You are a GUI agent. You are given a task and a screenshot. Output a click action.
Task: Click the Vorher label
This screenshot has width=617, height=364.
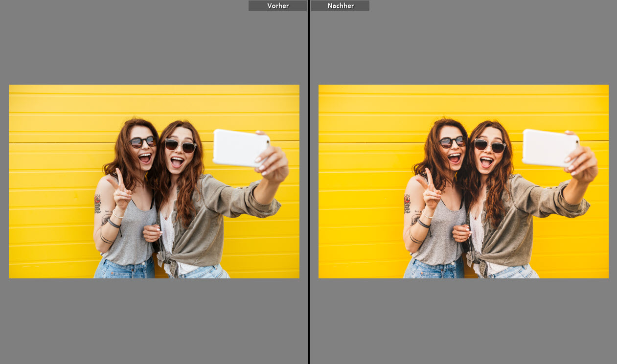click(x=277, y=6)
